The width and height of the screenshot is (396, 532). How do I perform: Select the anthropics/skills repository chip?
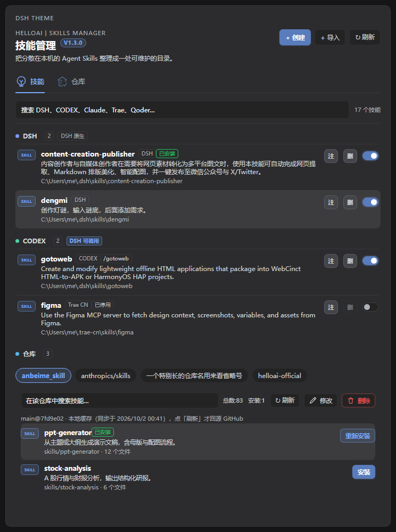(x=106, y=375)
